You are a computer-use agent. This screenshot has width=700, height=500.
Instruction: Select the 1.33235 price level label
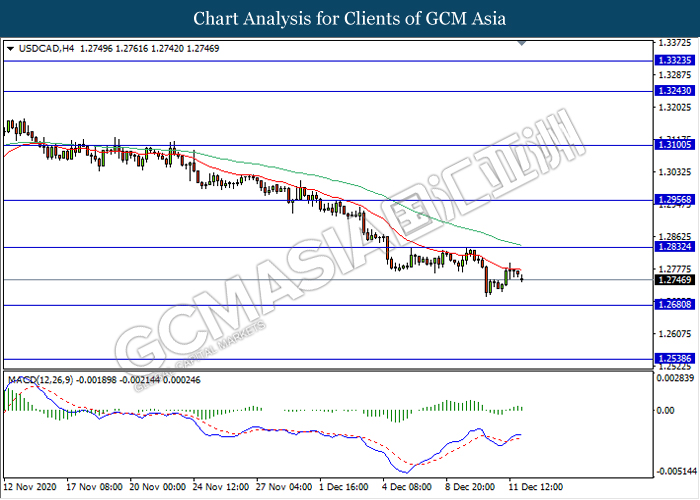tap(675, 60)
